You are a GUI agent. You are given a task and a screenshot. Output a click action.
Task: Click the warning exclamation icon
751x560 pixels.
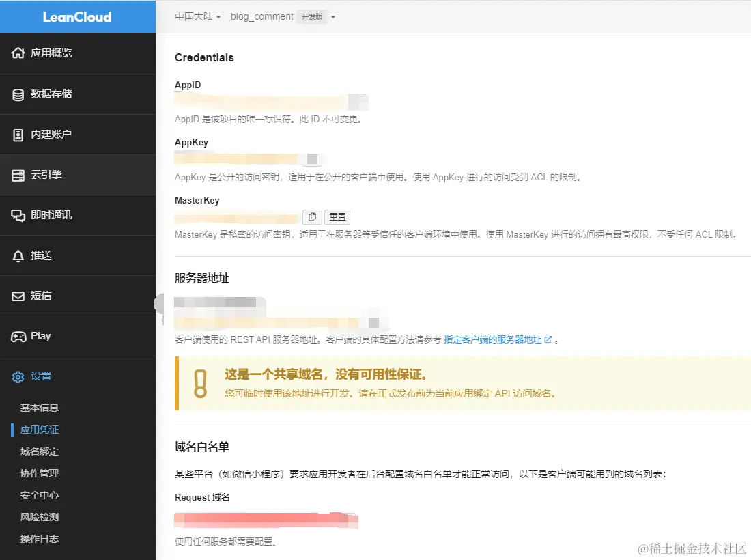(200, 384)
